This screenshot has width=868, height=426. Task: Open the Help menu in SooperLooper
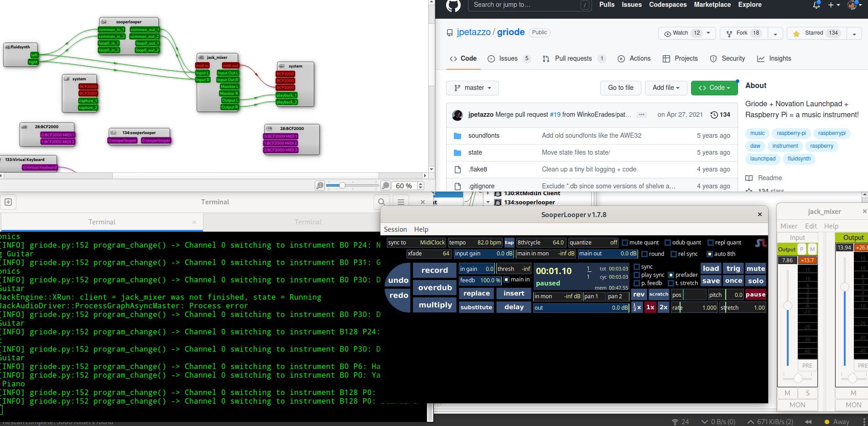(421, 229)
